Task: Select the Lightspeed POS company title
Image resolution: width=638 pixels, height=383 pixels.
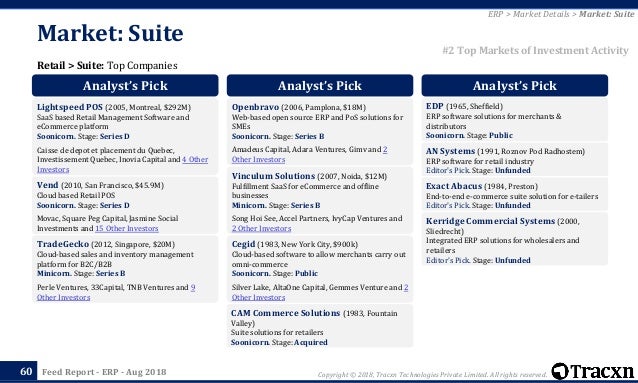Action: point(70,107)
